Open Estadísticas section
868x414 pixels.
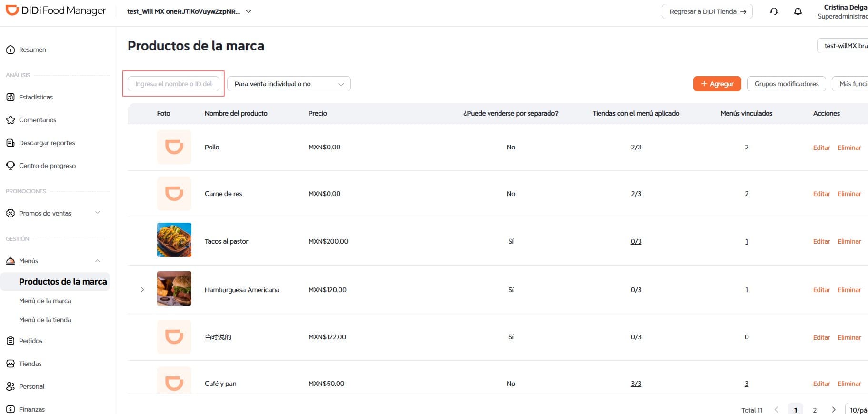(36, 97)
